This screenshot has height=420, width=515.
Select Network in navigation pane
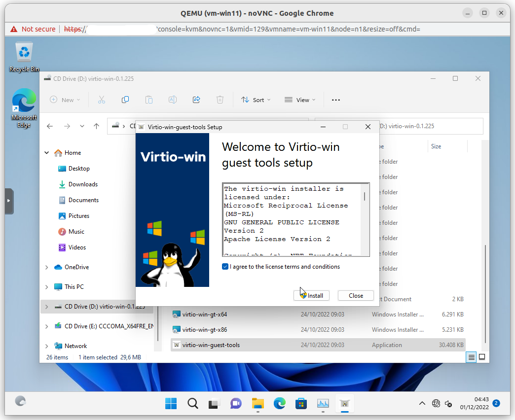coord(75,346)
